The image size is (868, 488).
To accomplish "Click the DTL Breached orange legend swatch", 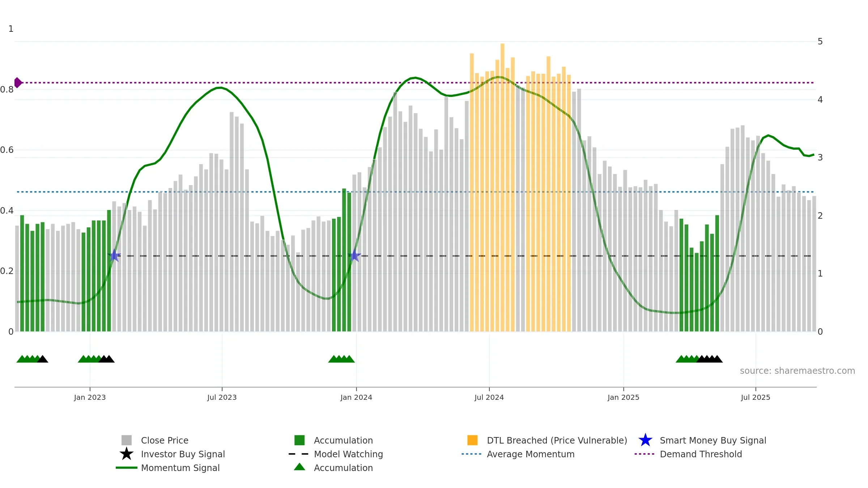I will click(x=472, y=440).
